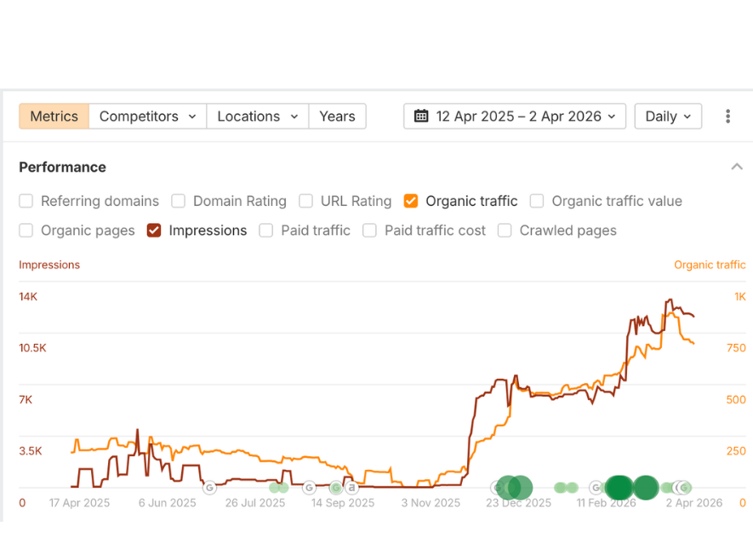This screenshot has height=560, width=753.
Task: Select the G update marker near 11 Feb 2026
Action: coord(595,487)
